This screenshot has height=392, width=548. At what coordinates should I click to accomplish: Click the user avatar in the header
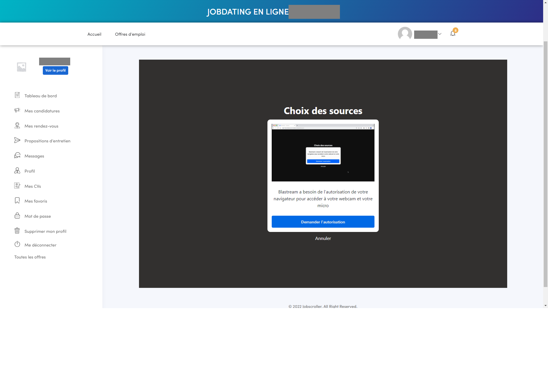405,34
